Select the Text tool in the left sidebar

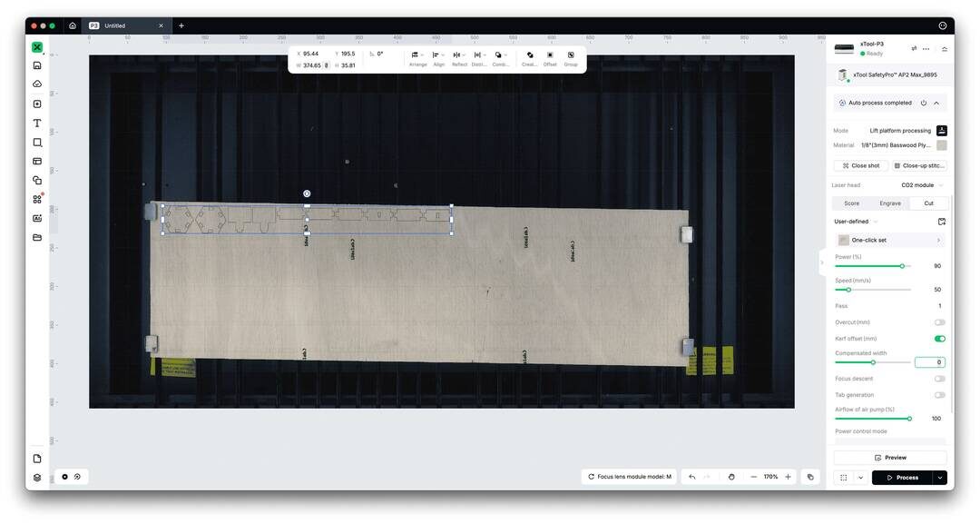pos(36,123)
